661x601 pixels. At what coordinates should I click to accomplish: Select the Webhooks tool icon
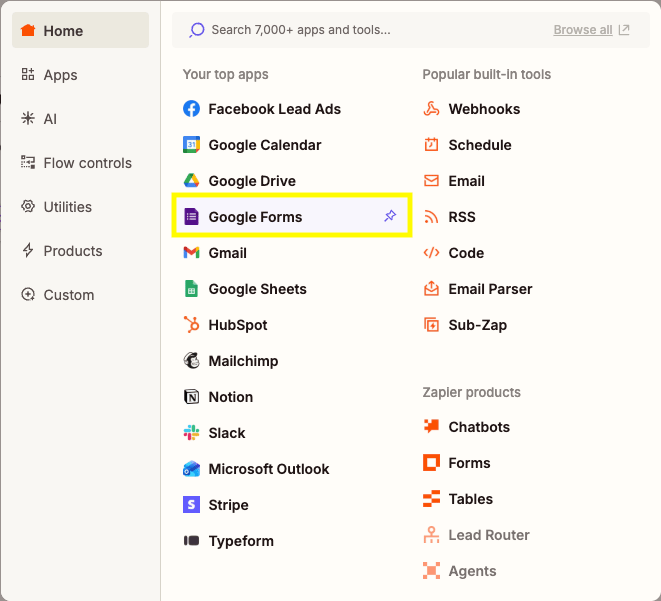[431, 109]
